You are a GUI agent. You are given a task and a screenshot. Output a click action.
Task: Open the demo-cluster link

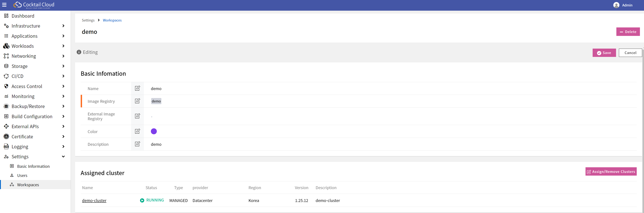(94, 200)
